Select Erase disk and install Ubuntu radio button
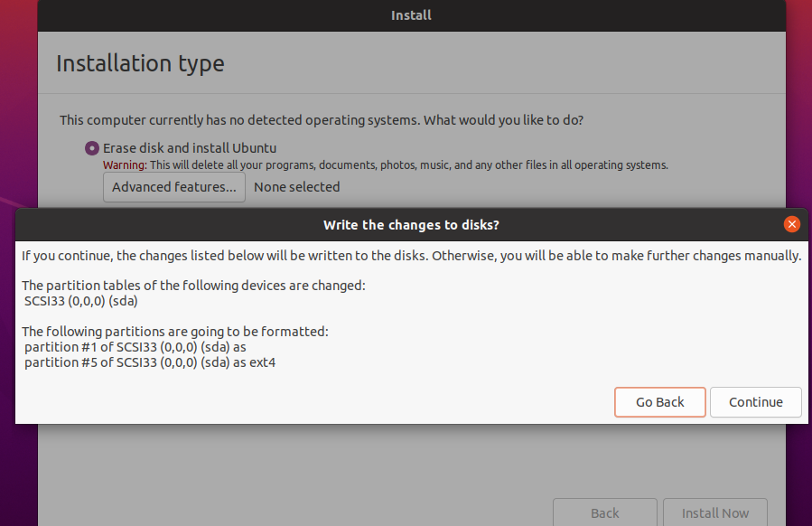 point(91,148)
